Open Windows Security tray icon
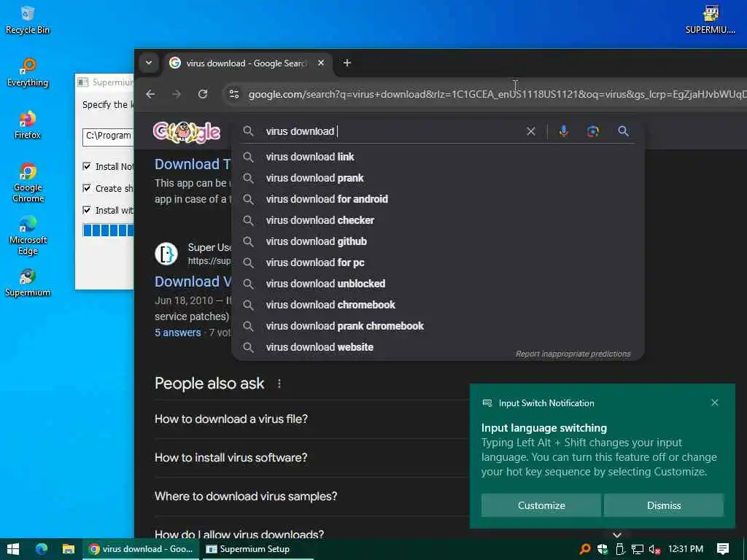Viewport: 747px width, 560px height. pos(603,549)
